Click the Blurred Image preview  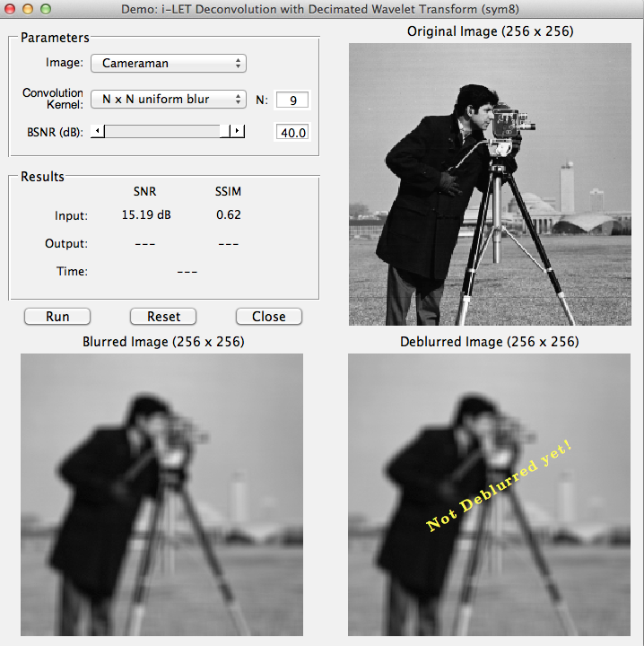161,493
